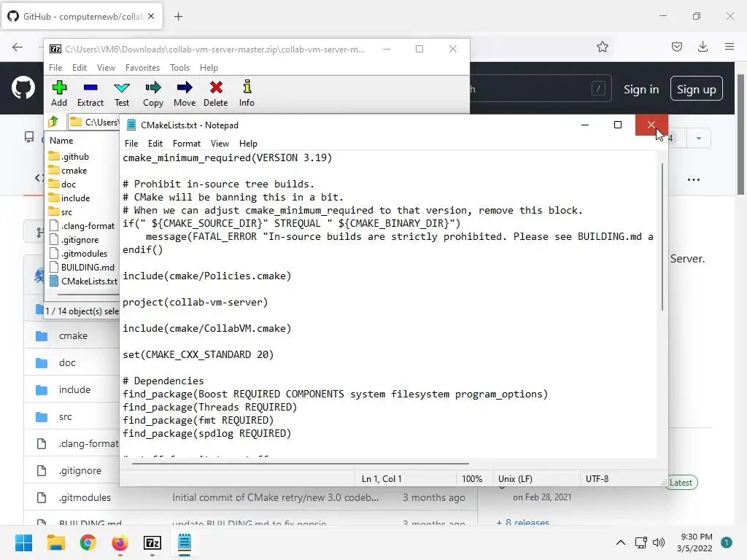747x560 pixels.
Task: Click the browser page vertical scrollbar
Action: (x=741, y=134)
